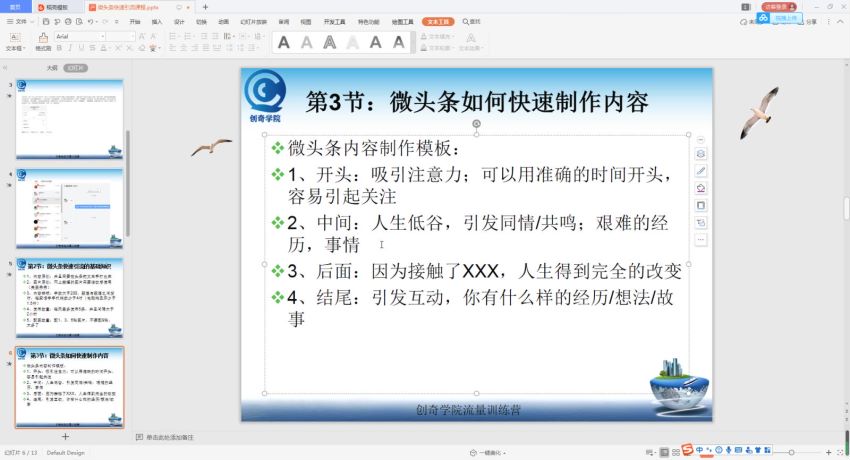Click the 首页 home tab
This screenshot has height=460, width=850.
[x=15, y=7]
